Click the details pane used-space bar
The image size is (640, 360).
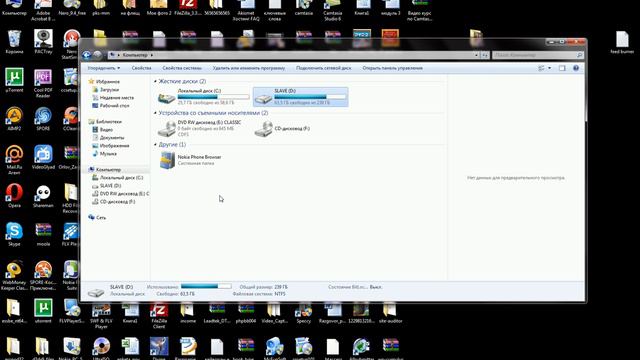click(206, 287)
